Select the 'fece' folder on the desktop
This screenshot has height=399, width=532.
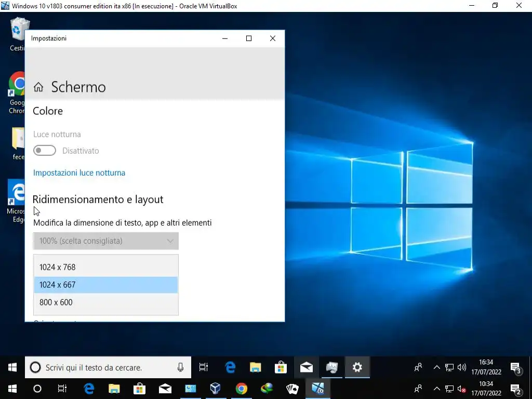pyautogui.click(x=18, y=144)
